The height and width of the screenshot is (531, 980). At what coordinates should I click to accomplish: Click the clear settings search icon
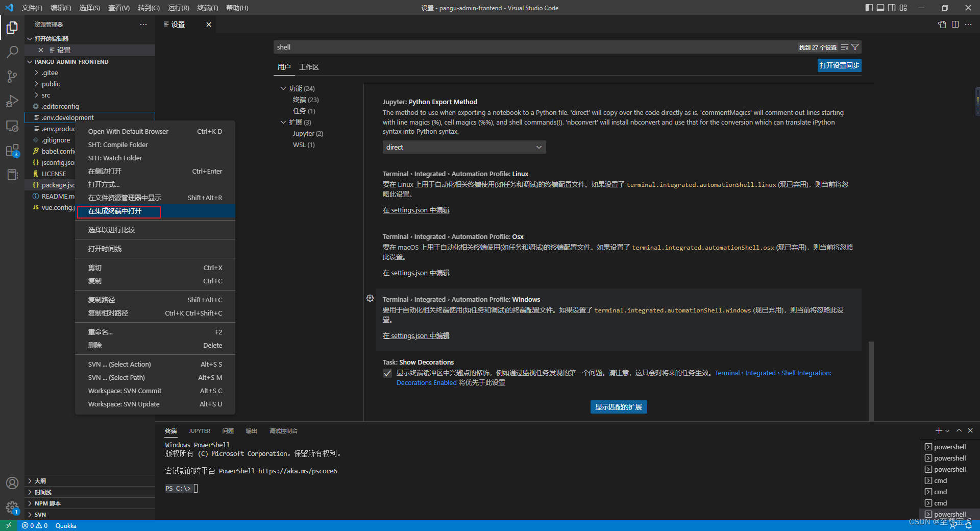click(x=845, y=47)
